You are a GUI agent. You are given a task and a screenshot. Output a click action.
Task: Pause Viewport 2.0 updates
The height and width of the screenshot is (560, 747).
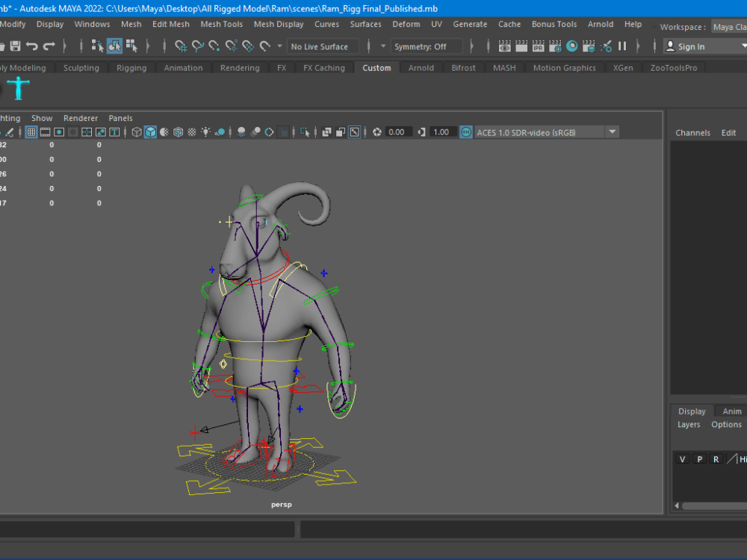pos(623,46)
